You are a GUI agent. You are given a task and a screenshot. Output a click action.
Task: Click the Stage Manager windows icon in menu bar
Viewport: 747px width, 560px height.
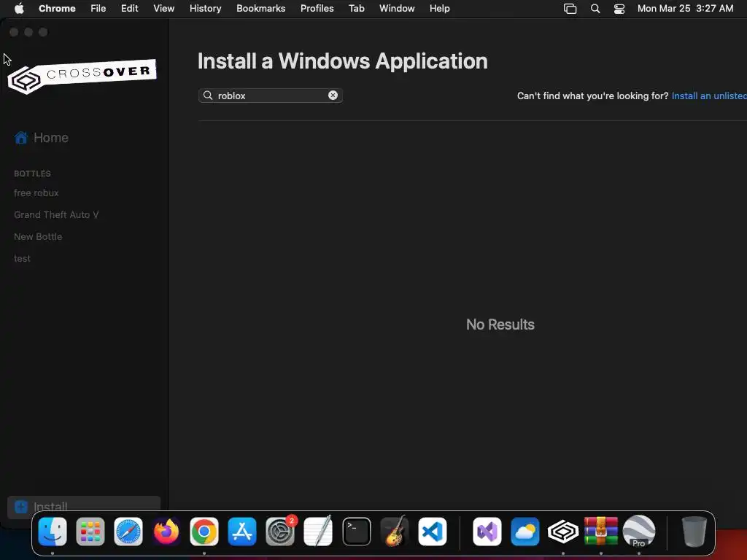coord(570,9)
